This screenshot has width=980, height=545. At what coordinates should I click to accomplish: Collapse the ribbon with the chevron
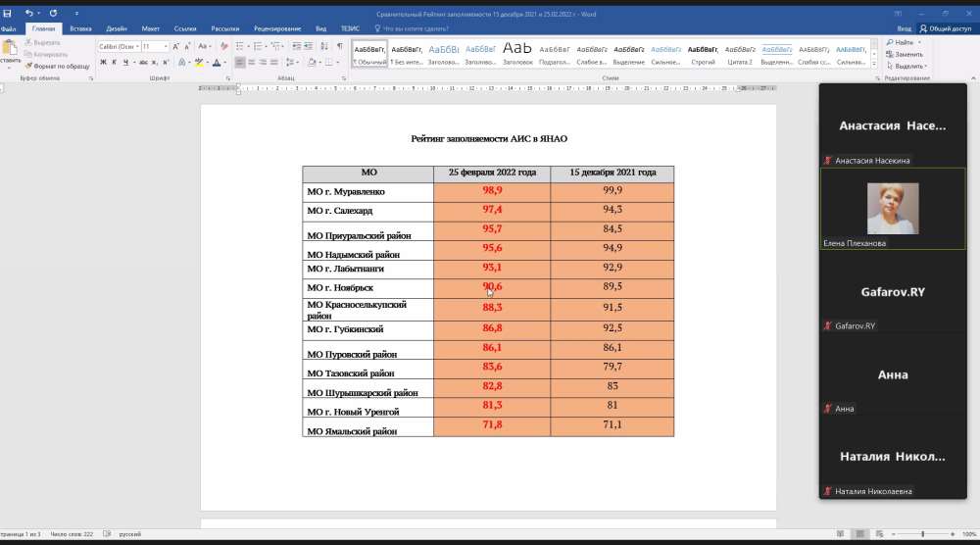[972, 78]
